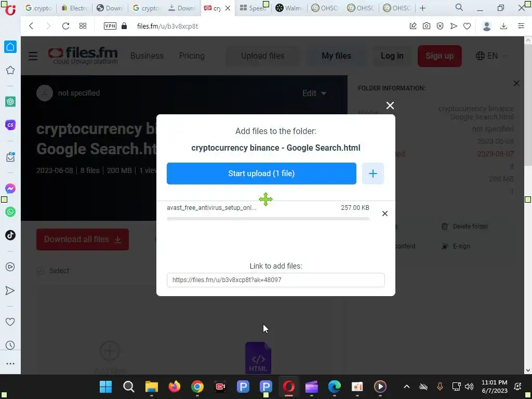Image resolution: width=532 pixels, height=399 pixels.
Task: Open the Opera sidebar home icon
Action: [x=10, y=47]
